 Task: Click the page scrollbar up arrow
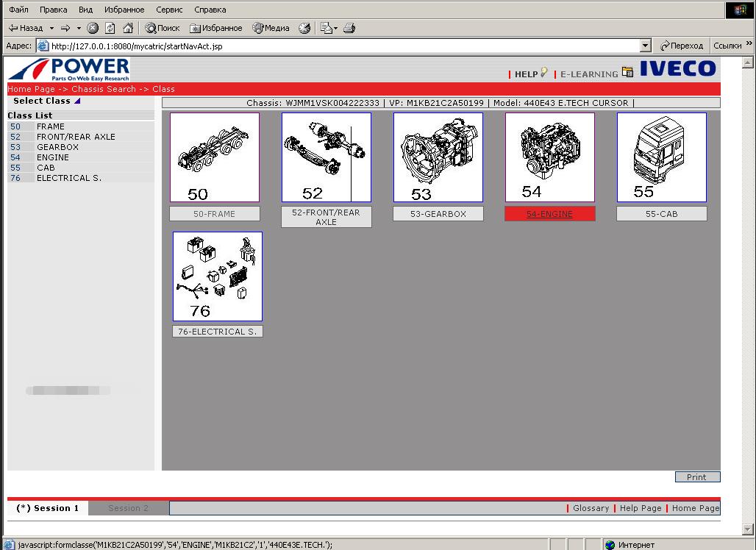click(747, 63)
